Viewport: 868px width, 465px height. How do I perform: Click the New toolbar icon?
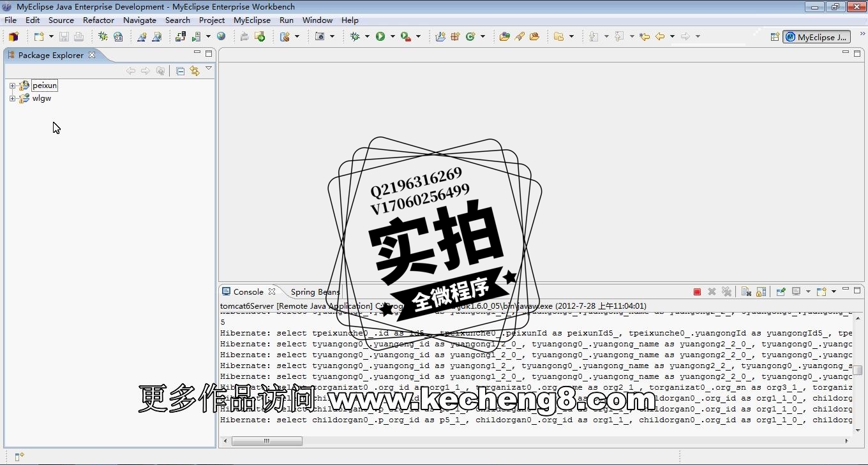39,36
